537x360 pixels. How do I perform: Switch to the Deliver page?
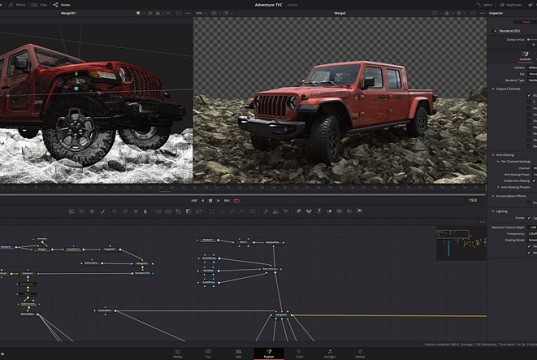360,354
